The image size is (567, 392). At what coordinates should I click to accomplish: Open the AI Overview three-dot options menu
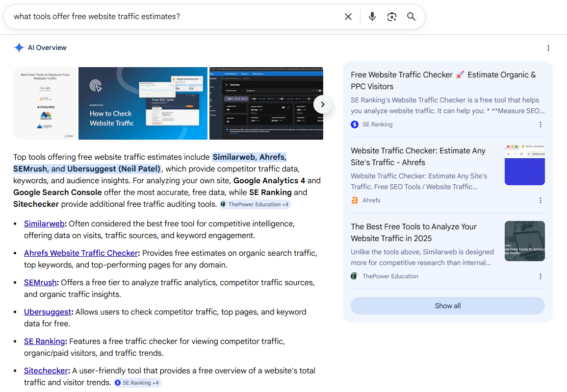[548, 48]
